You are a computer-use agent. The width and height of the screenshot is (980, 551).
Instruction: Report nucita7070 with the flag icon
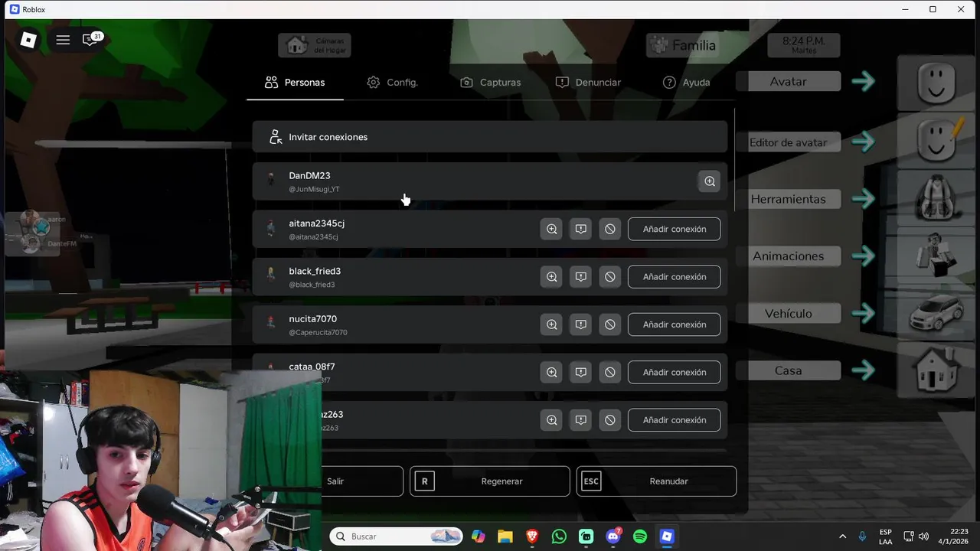580,324
